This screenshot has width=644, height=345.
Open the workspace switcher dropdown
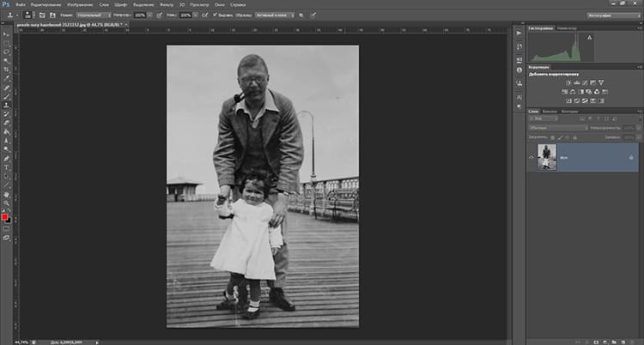[x=613, y=15]
